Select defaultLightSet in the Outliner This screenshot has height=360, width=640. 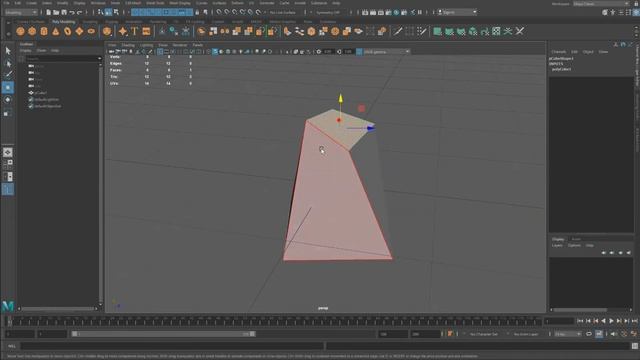47,99
